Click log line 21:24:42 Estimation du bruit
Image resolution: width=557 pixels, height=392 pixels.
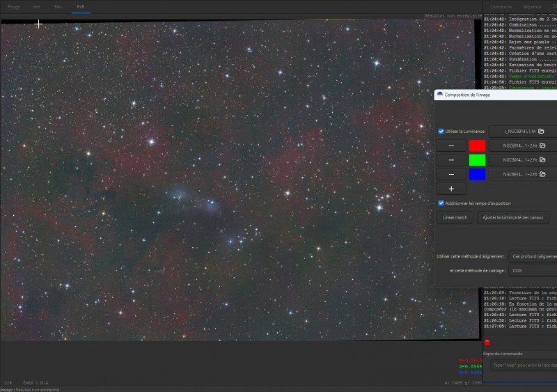pos(520,65)
